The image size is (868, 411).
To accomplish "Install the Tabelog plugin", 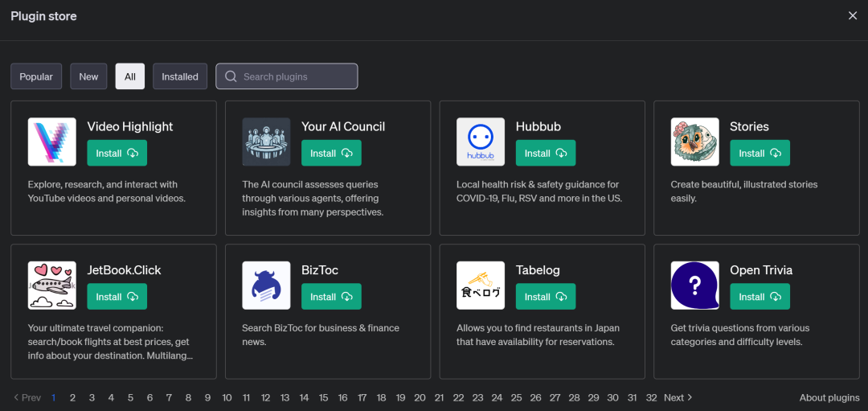I will [x=546, y=297].
